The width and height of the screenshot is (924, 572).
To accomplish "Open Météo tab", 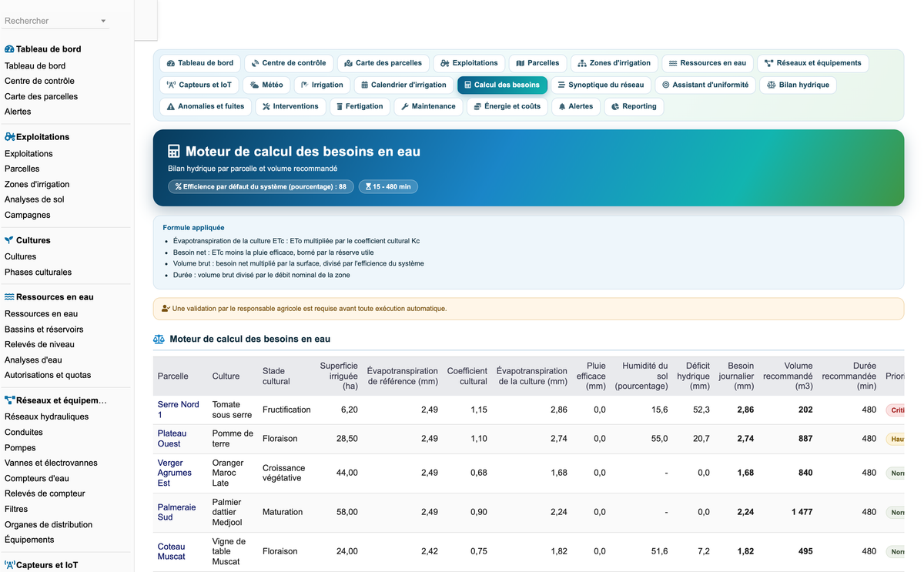I will tap(266, 85).
